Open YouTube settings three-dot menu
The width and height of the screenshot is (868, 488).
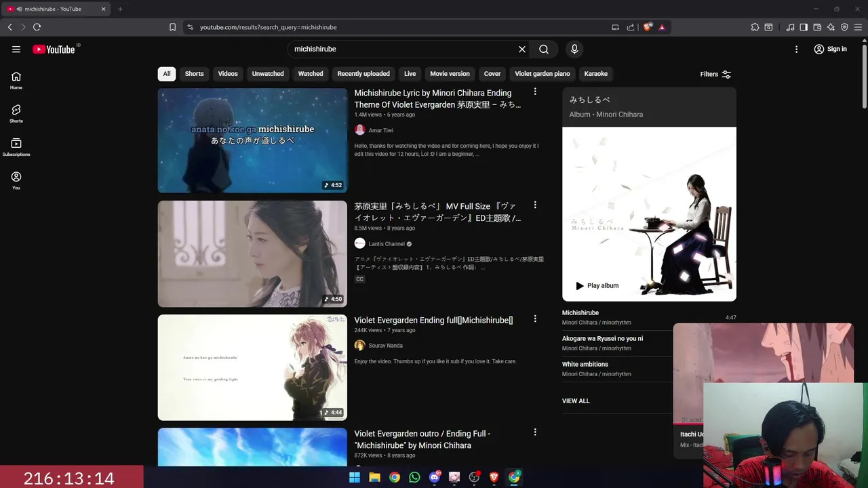[797, 49]
